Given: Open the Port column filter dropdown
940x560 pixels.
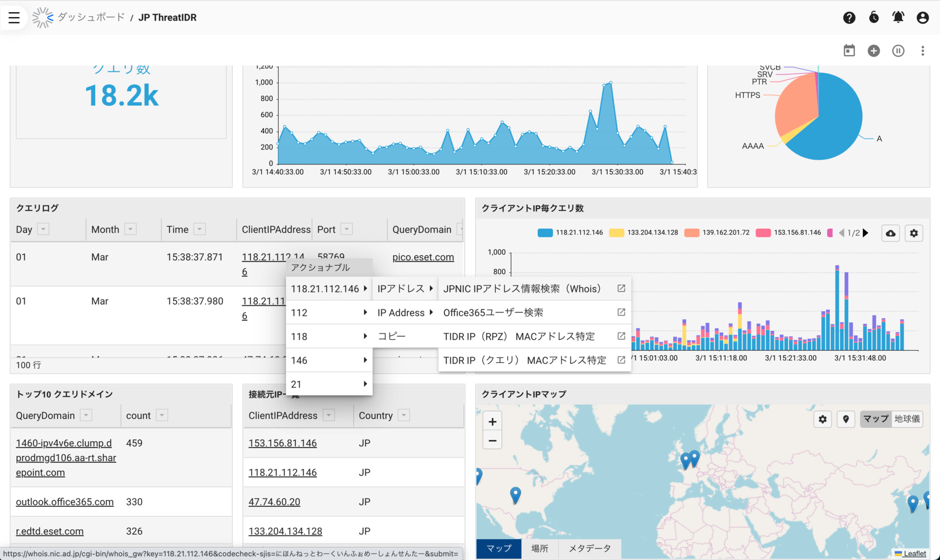Looking at the screenshot, I should [346, 229].
